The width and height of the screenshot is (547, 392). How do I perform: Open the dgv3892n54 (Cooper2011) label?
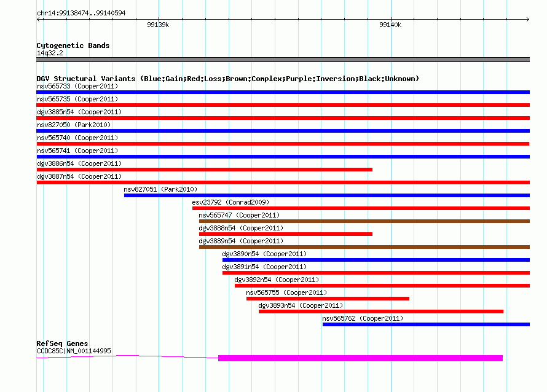(x=277, y=280)
